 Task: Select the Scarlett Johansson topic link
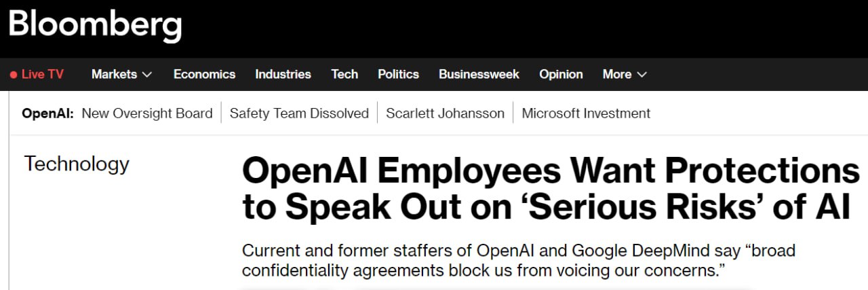pyautogui.click(x=445, y=113)
